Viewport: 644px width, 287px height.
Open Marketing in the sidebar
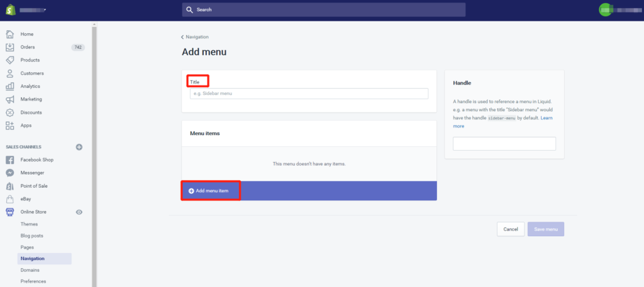click(31, 99)
